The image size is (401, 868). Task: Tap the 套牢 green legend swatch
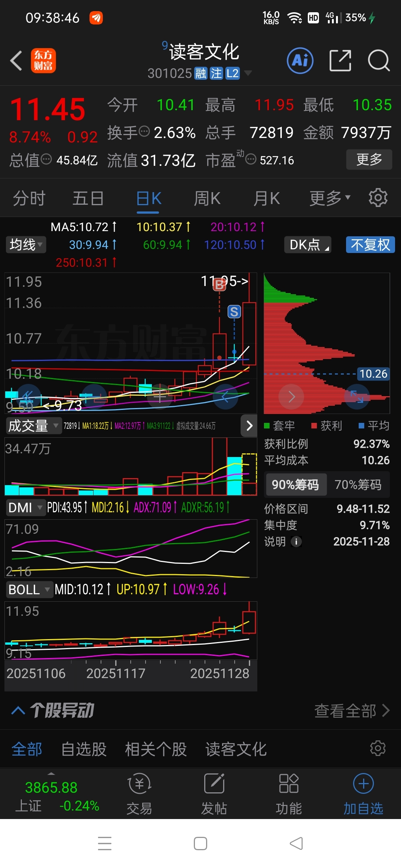coord(266,425)
